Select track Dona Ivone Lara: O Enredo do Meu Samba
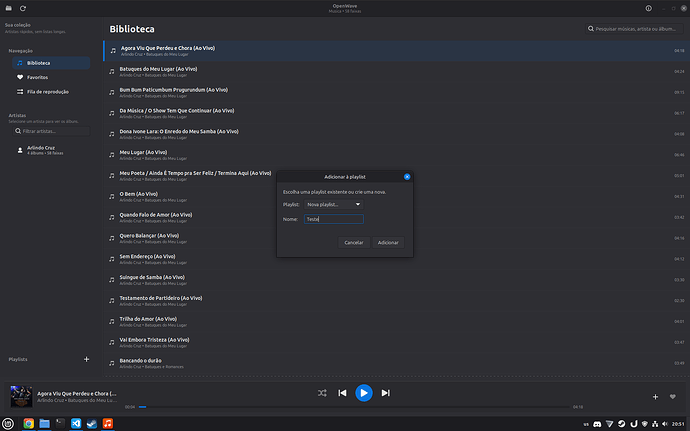 pyautogui.click(x=396, y=134)
